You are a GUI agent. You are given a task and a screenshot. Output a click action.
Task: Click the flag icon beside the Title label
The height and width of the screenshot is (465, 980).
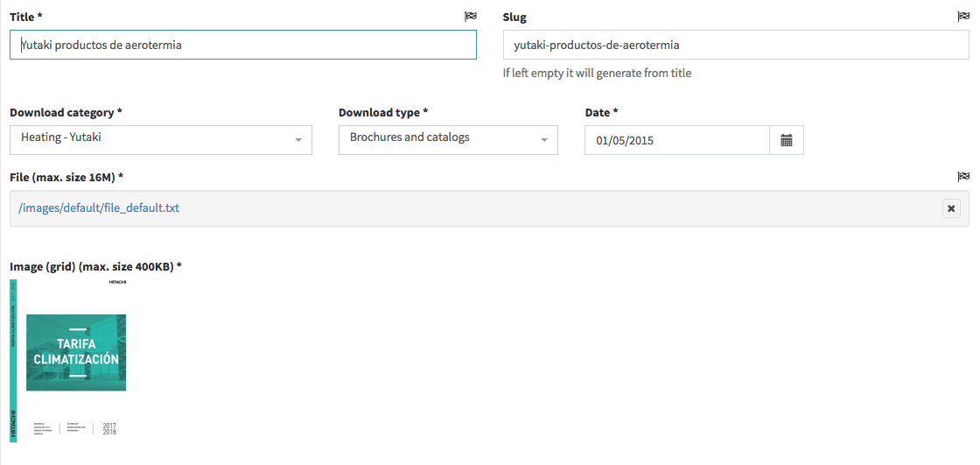tap(470, 17)
